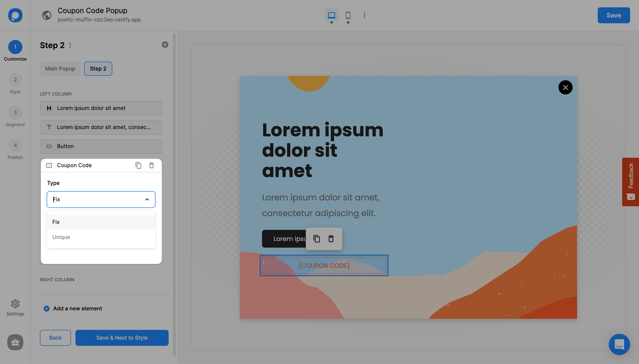Close the popup preview with X

coord(565,87)
